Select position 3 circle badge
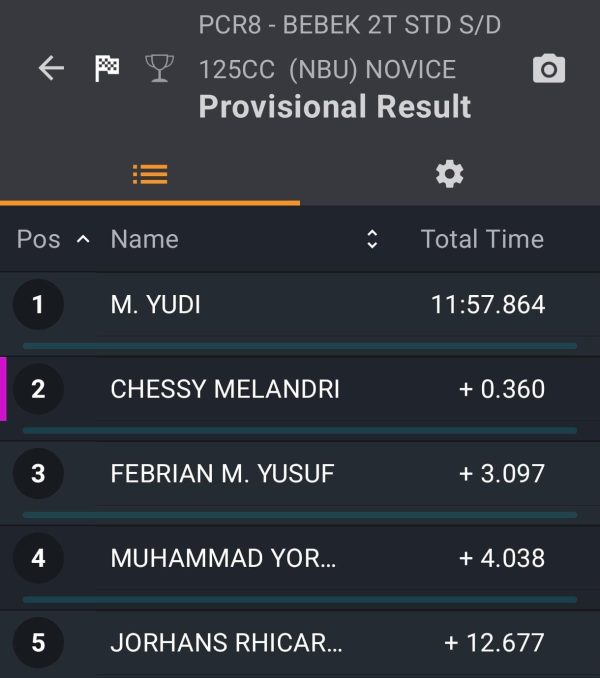 38,473
